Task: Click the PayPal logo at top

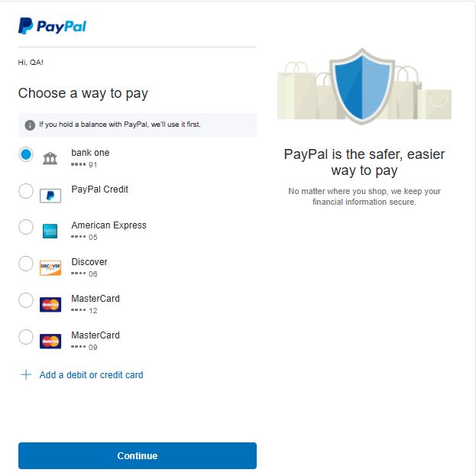Action: [x=52, y=26]
